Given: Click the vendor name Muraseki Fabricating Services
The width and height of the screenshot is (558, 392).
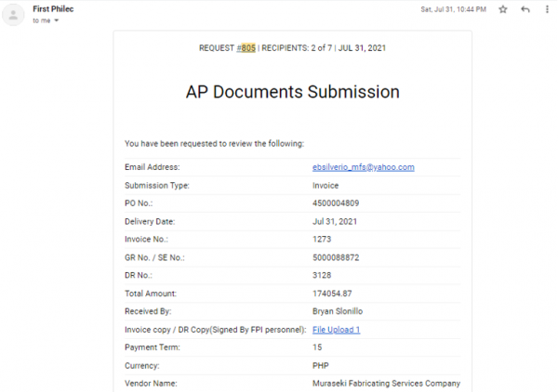Looking at the screenshot, I should point(386,384).
